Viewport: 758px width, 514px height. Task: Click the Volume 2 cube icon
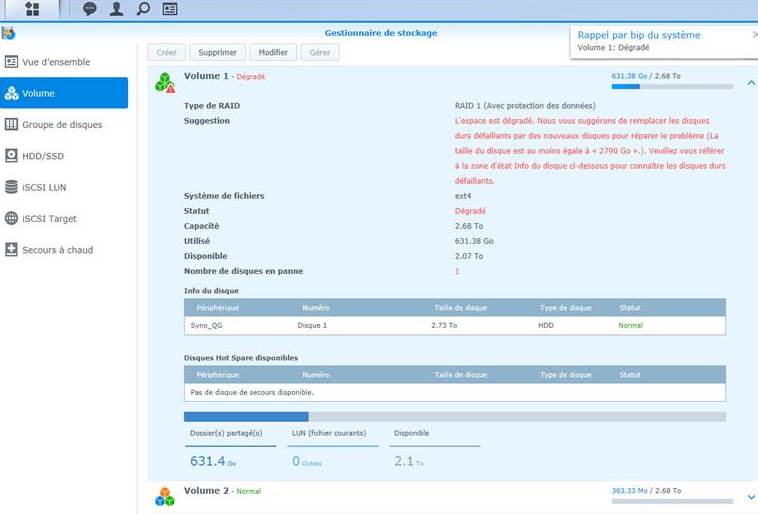pos(165,496)
